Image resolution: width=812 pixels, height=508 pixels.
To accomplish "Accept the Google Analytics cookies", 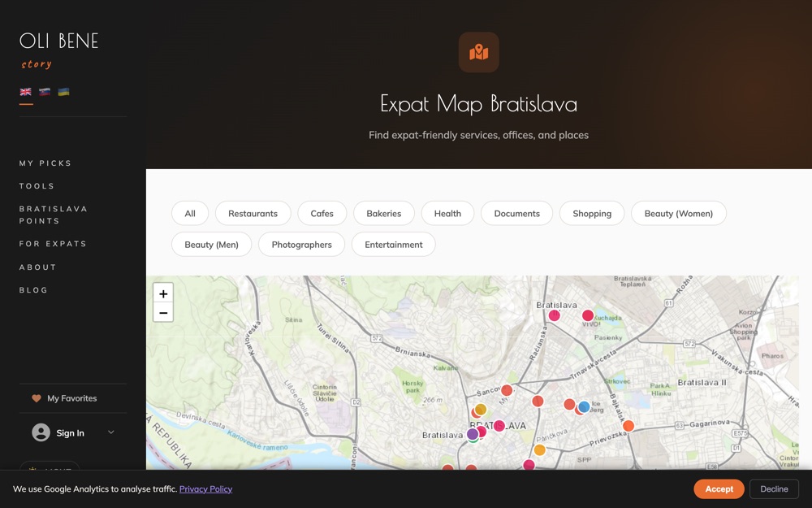I will pyautogui.click(x=719, y=488).
